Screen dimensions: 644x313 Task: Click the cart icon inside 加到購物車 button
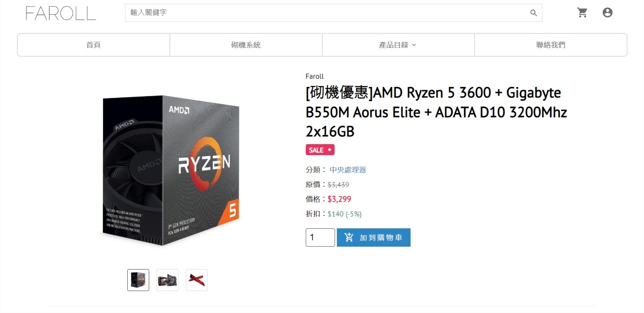tap(349, 237)
